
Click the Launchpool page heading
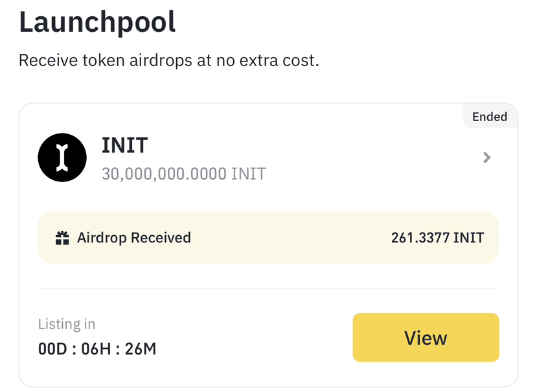click(97, 22)
